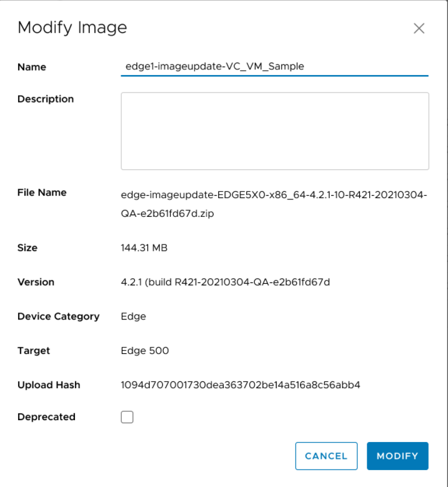Click the Modify Image dialog title
The image size is (448, 487).
[72, 28]
